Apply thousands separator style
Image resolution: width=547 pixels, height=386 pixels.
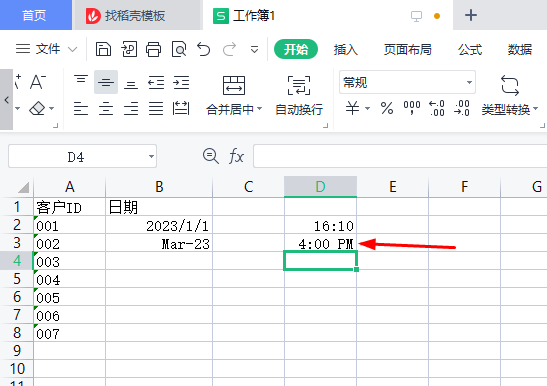412,108
